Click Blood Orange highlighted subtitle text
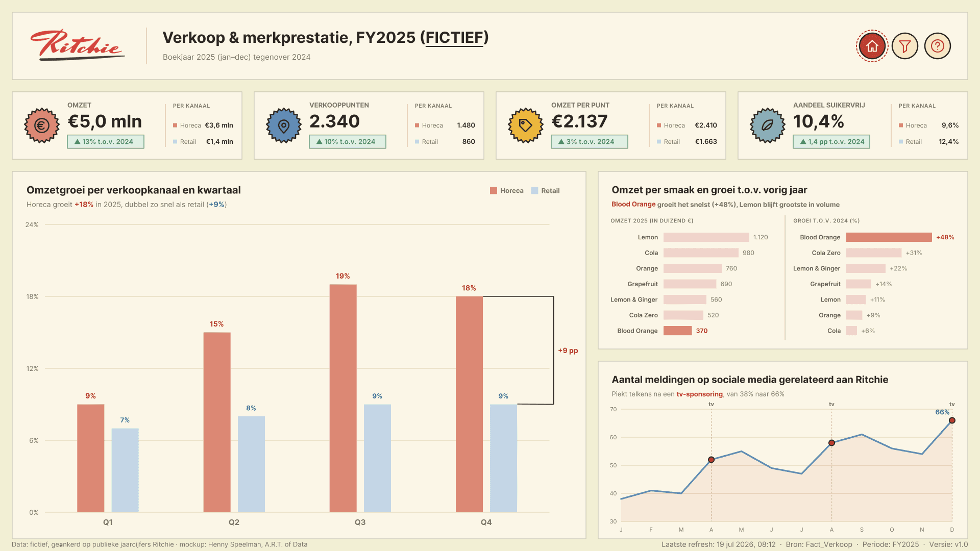The image size is (980, 551). (x=633, y=205)
